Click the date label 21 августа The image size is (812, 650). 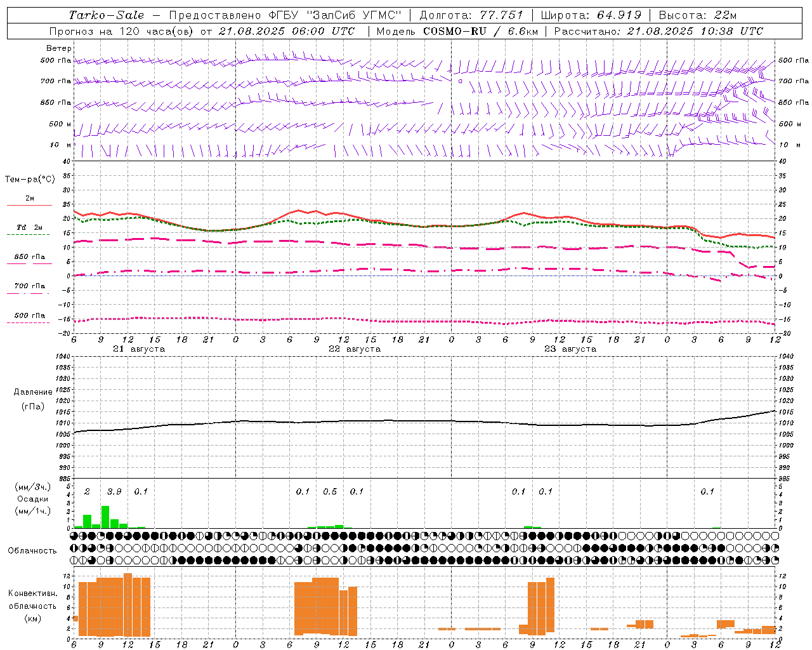(139, 349)
